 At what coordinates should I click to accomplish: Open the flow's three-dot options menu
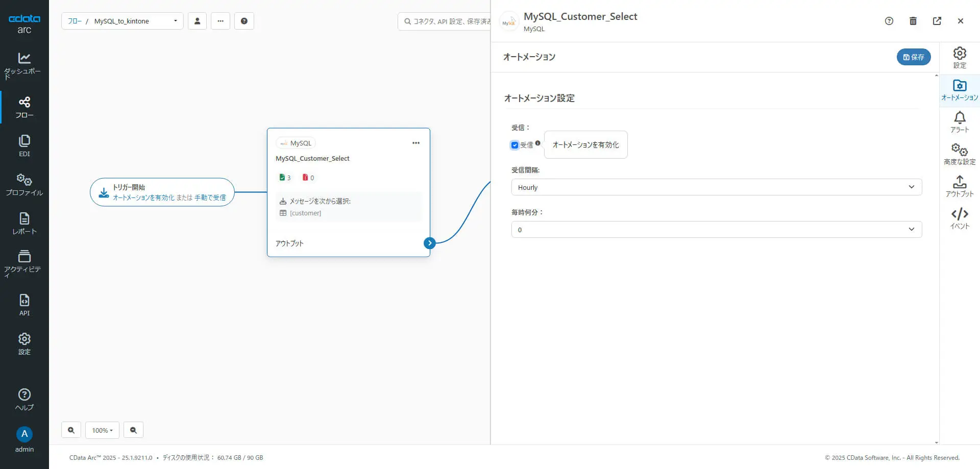(x=220, y=21)
